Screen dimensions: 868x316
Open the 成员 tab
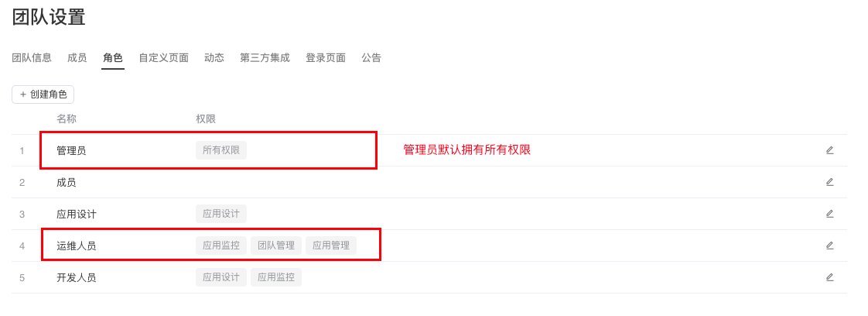click(77, 57)
